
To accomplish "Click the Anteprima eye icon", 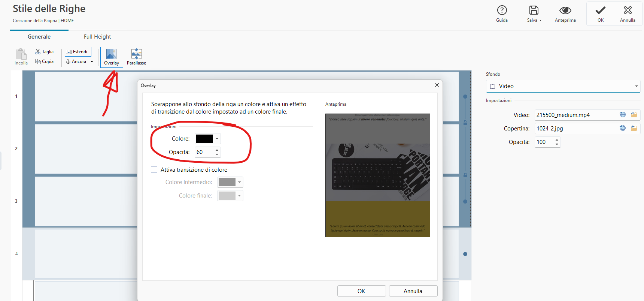I will pyautogui.click(x=565, y=10).
